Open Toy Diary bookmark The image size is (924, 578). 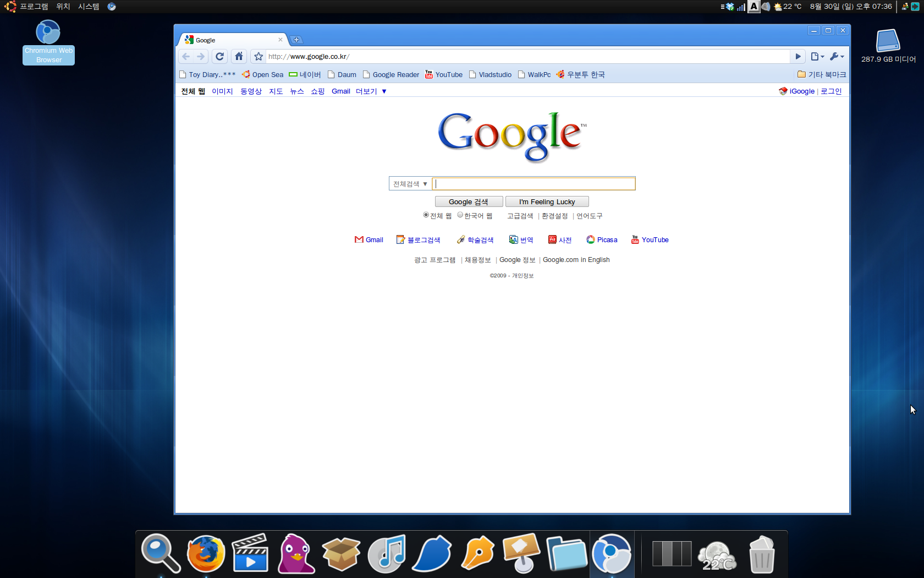[207, 75]
